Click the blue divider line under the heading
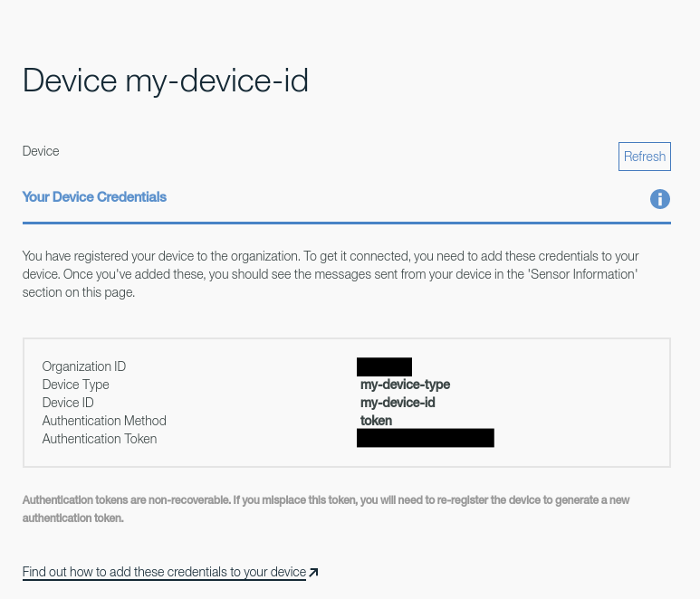This screenshot has height=599, width=700. pyautogui.click(x=346, y=222)
